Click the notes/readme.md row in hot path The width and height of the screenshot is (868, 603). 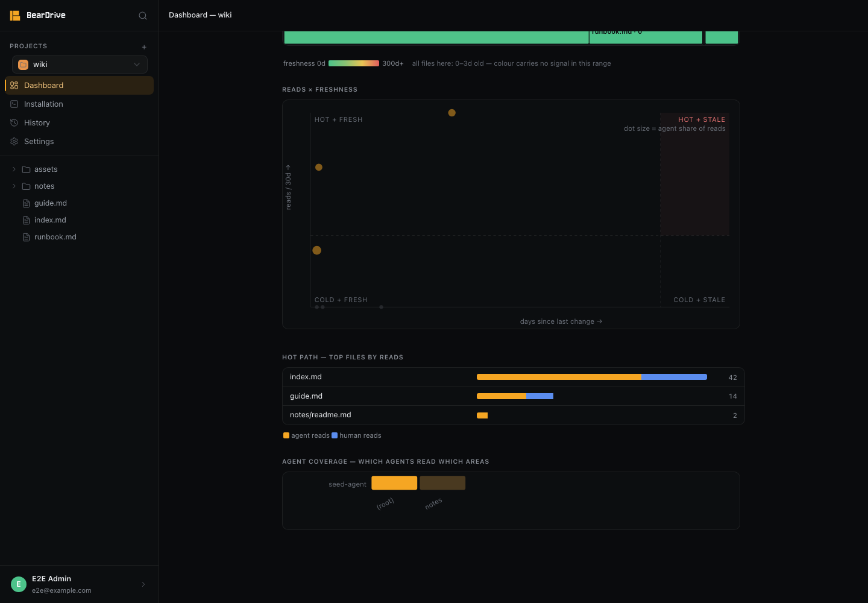pyautogui.click(x=514, y=415)
